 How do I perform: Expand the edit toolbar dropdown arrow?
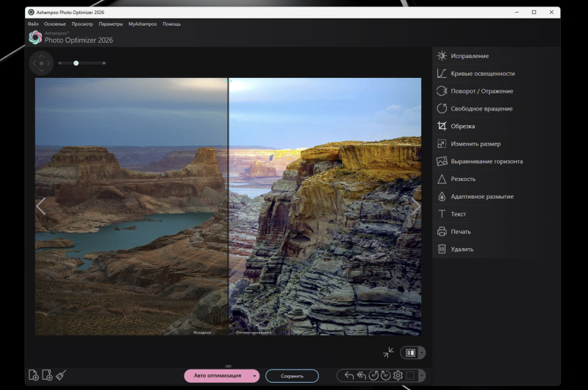[422, 375]
